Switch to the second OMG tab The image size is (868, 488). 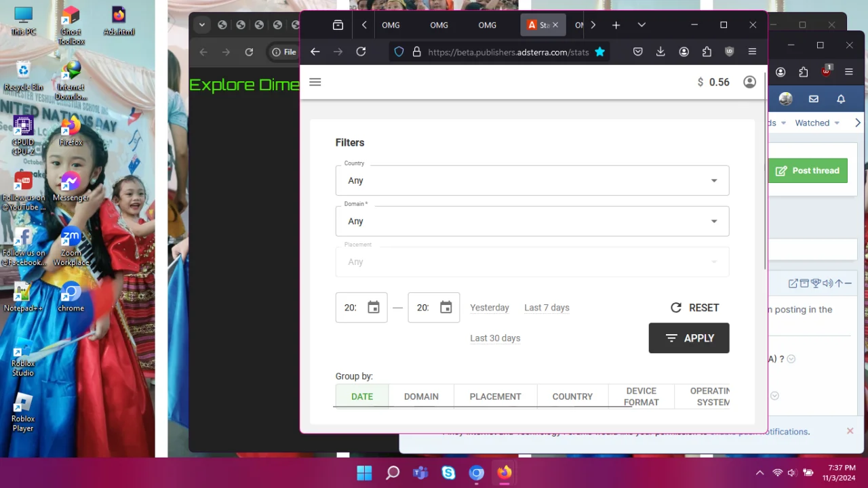click(439, 25)
